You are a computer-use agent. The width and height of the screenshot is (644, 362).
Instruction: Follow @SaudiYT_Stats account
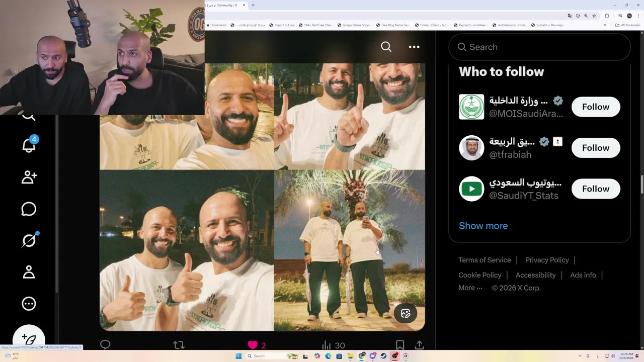tap(596, 189)
